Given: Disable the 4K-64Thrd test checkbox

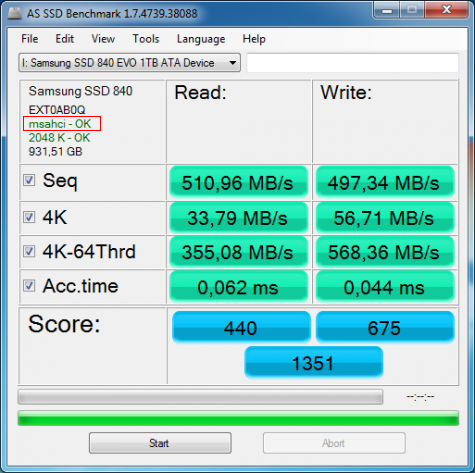Looking at the screenshot, I should tap(29, 251).
